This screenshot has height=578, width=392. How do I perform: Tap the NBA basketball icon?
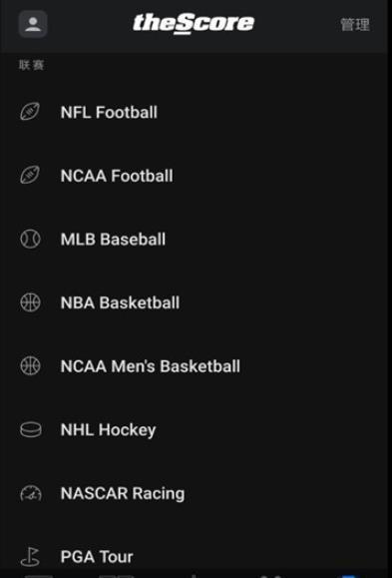tap(30, 302)
